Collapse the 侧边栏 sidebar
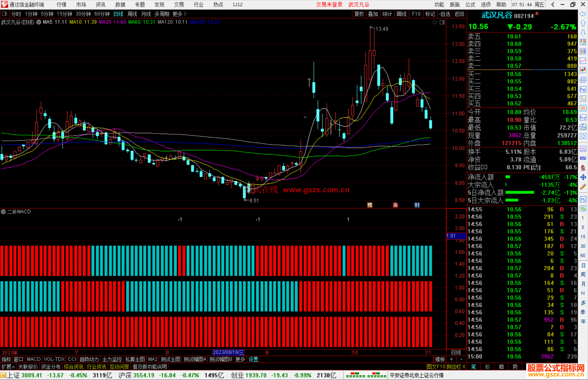 click(x=456, y=367)
